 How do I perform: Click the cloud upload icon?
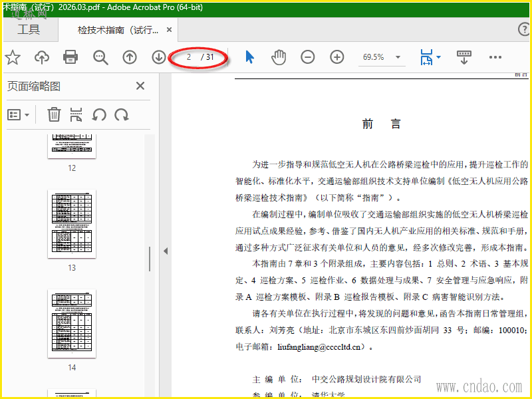(x=42, y=57)
